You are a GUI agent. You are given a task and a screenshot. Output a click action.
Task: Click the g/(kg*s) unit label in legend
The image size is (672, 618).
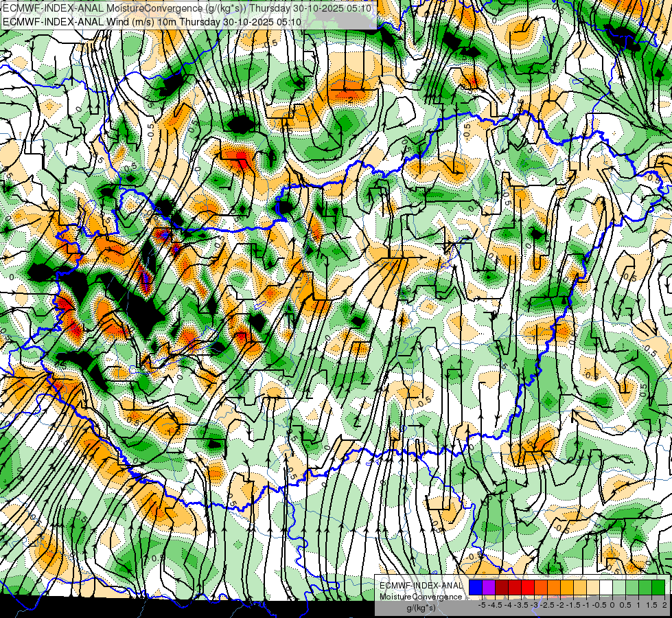click(421, 608)
